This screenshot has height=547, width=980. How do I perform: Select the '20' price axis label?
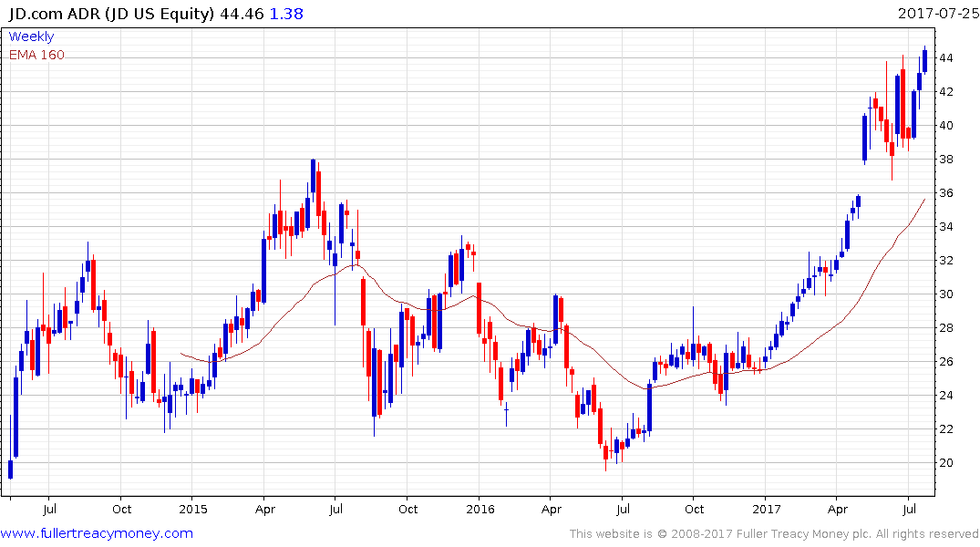[945, 463]
